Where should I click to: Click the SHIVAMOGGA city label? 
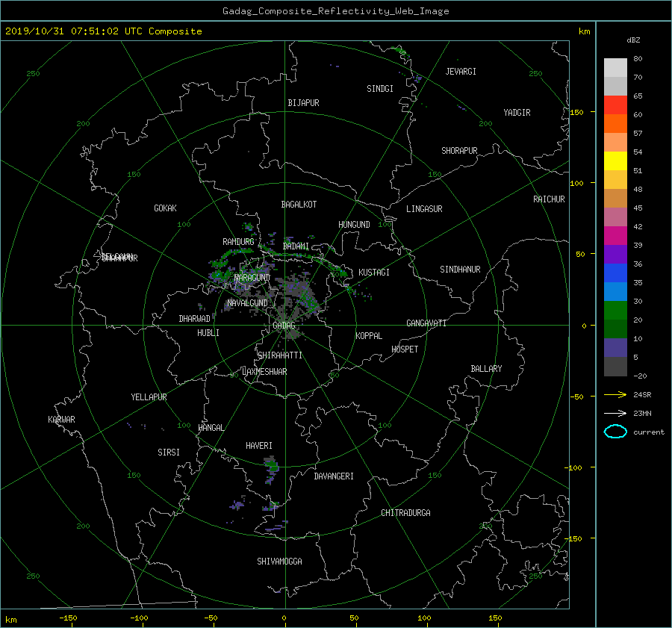click(279, 562)
